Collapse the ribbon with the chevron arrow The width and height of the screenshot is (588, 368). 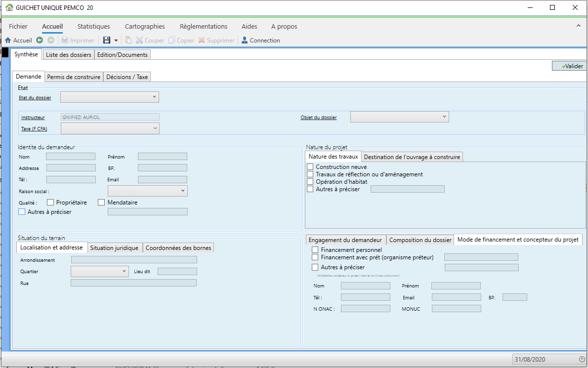(x=578, y=26)
